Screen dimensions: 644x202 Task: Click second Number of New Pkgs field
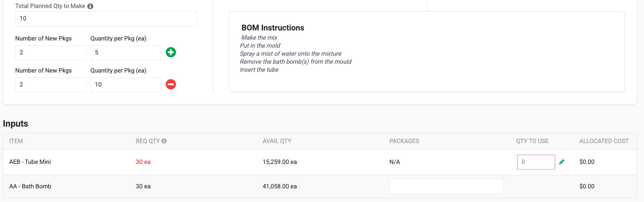pyautogui.click(x=50, y=85)
